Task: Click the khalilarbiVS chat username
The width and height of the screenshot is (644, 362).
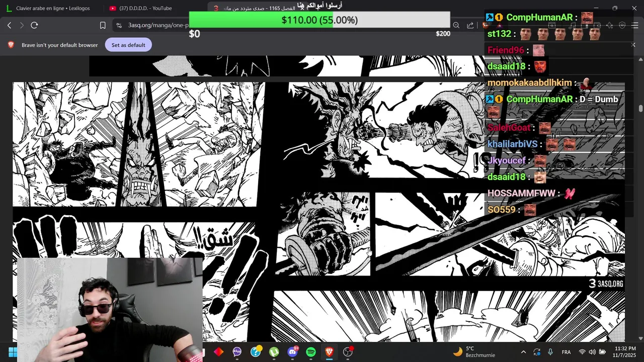Action: (x=512, y=144)
